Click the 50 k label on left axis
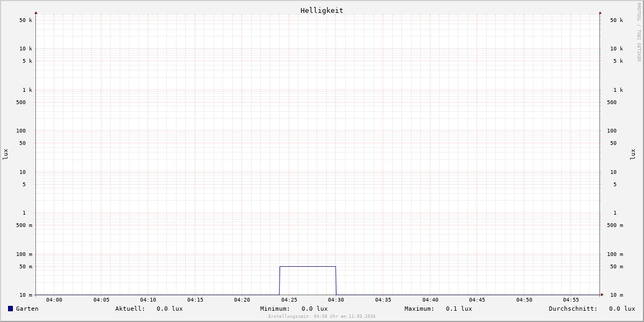Screen dimensions: 644x322 click(26, 20)
